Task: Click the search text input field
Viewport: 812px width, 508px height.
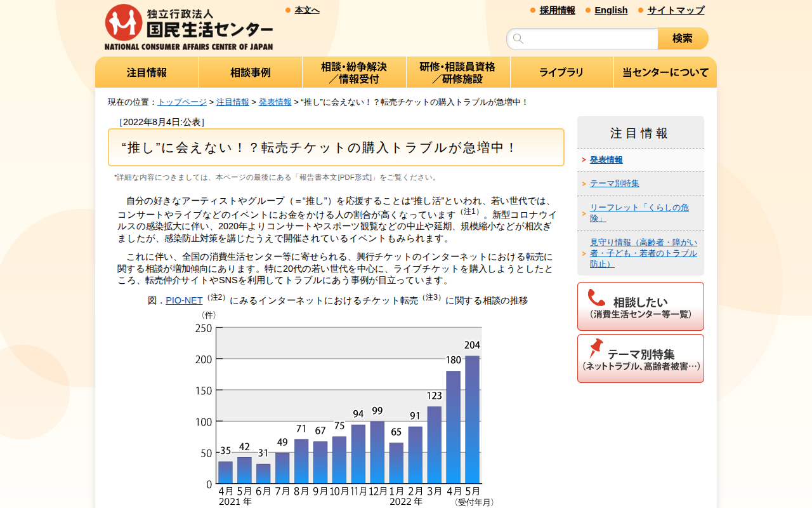Action: coord(584,39)
